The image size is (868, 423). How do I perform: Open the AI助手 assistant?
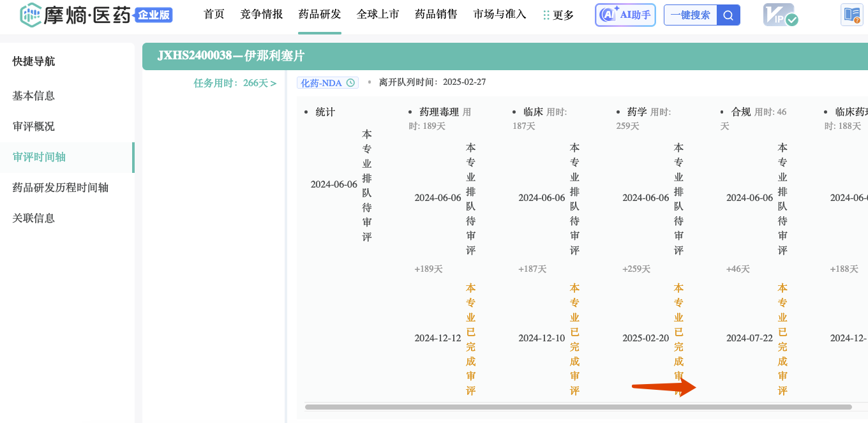[x=625, y=15]
